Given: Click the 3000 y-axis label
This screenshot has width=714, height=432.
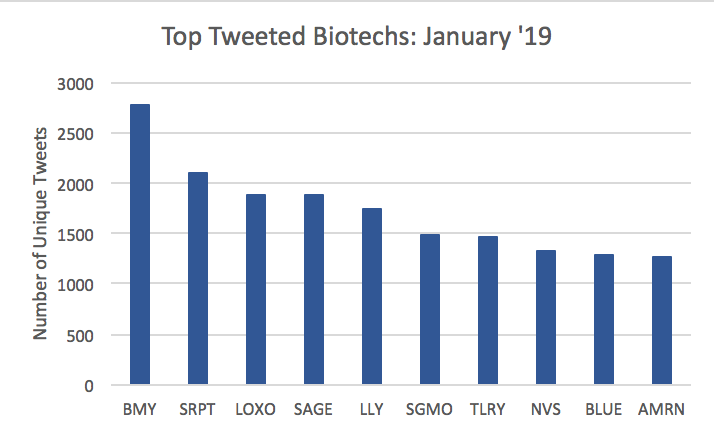Looking at the screenshot, I should (75, 84).
